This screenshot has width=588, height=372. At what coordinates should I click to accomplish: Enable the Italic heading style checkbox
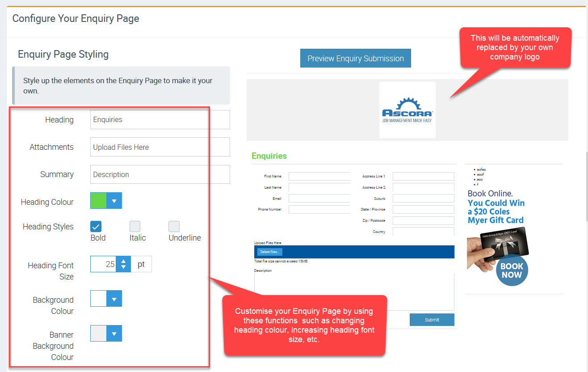[x=135, y=226]
